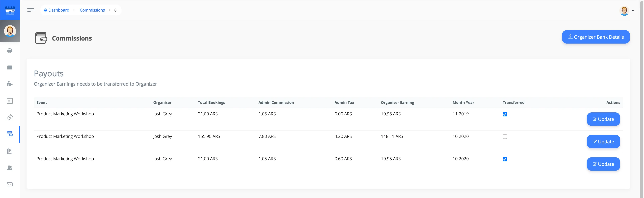Viewport: 644px width, 198px height.
Task: Update the 155.90 ARS payout row
Action: pyautogui.click(x=603, y=141)
